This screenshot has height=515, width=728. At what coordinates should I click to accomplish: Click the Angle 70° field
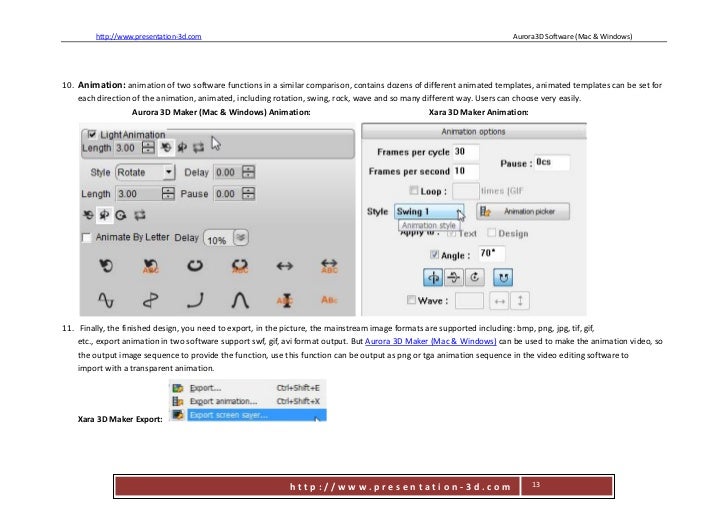492,254
